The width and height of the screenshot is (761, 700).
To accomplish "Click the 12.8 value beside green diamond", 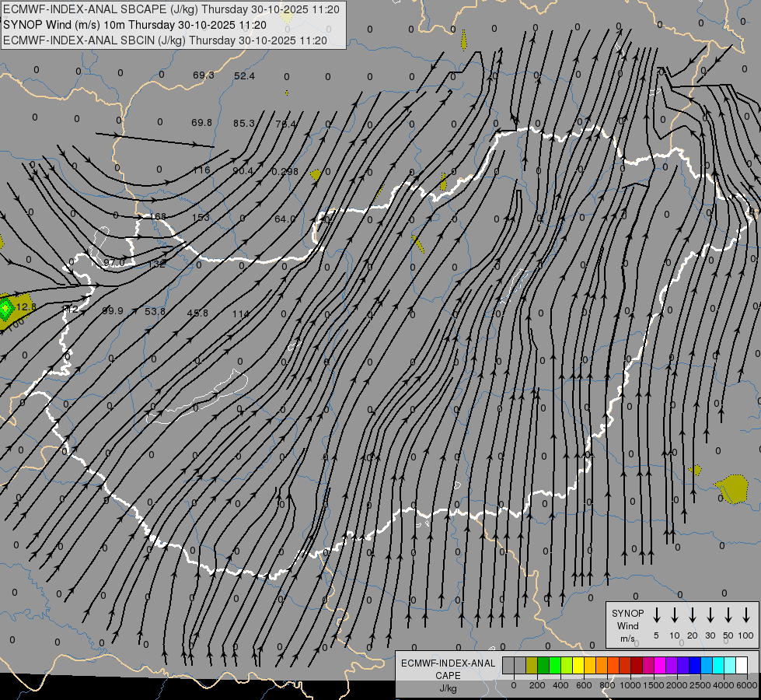I will click(x=26, y=307).
